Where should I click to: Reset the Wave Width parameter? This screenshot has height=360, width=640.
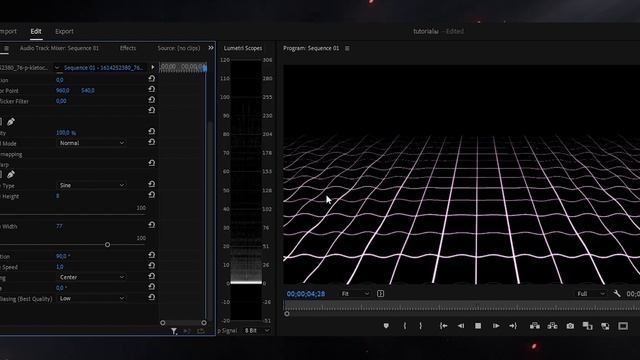[x=151, y=225]
